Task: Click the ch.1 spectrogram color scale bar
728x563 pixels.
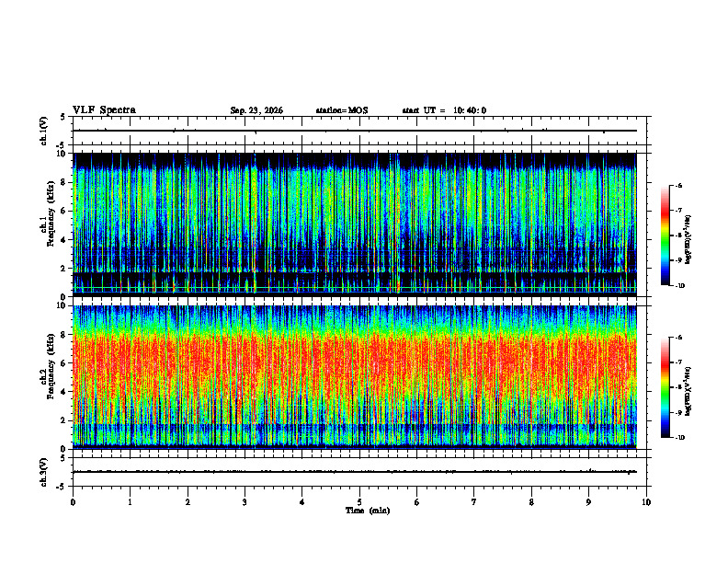Action: coord(665,236)
